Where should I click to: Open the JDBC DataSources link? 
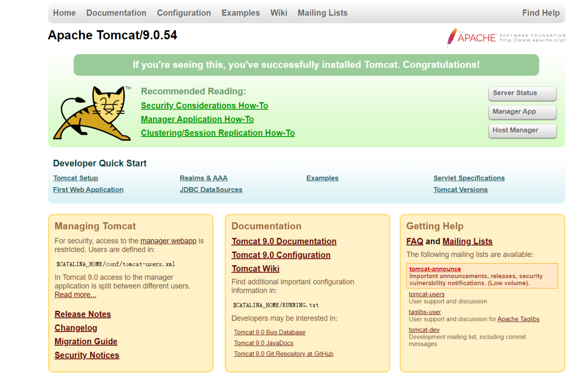click(x=211, y=189)
